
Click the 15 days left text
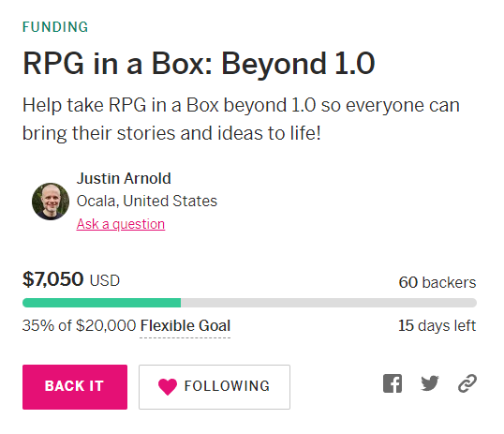pyautogui.click(x=437, y=325)
